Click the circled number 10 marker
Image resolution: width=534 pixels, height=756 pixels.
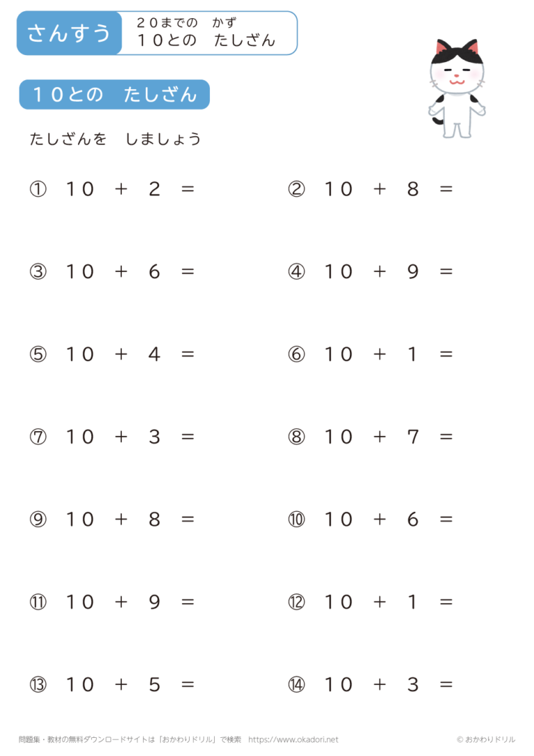297,520
